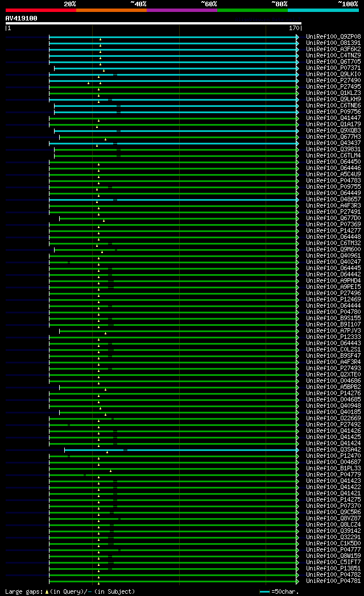Click hit name UniRef100_Q39142
The width and height of the screenshot is (364, 596).
tap(334, 531)
